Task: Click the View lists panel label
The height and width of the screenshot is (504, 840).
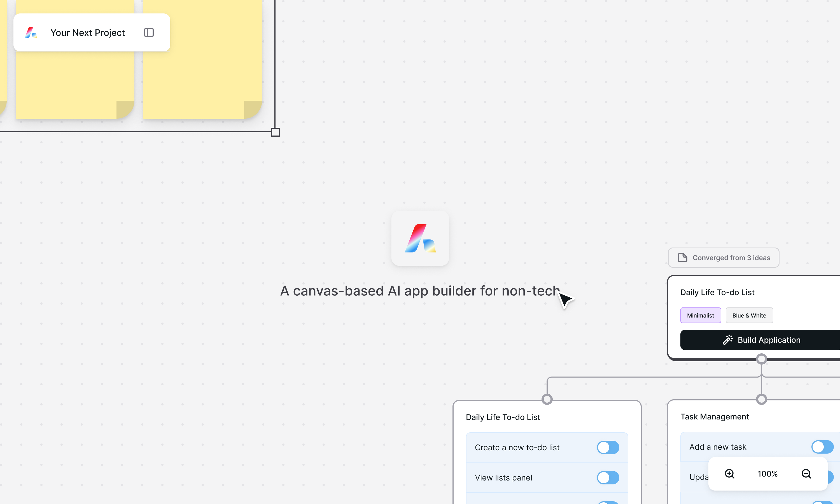Action: click(x=503, y=478)
